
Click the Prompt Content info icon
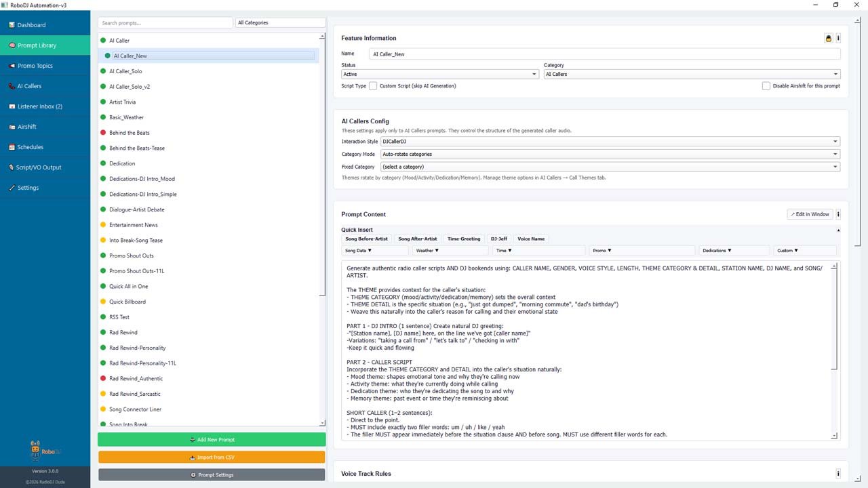tap(838, 214)
